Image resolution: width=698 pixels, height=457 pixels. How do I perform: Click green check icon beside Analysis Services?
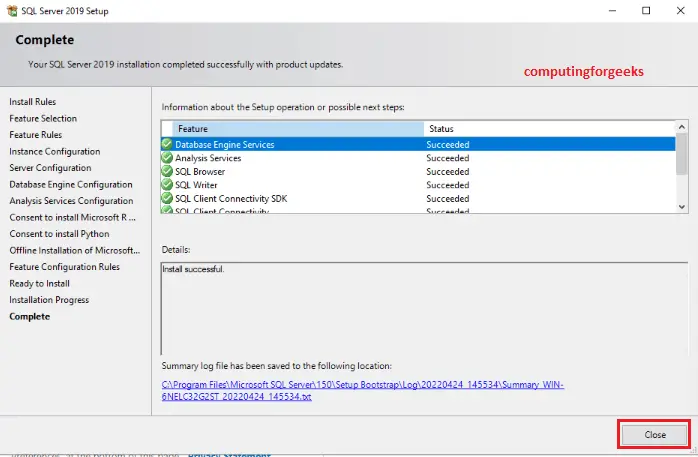[167, 158]
